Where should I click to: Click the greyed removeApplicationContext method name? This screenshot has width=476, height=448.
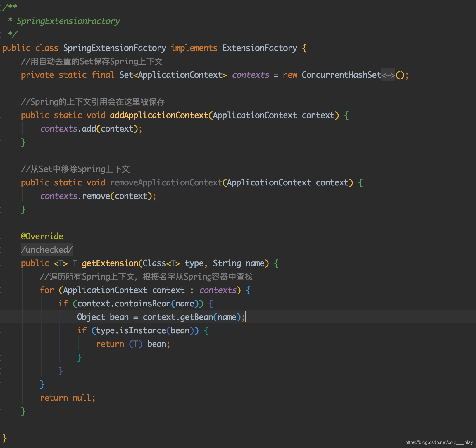tap(166, 182)
